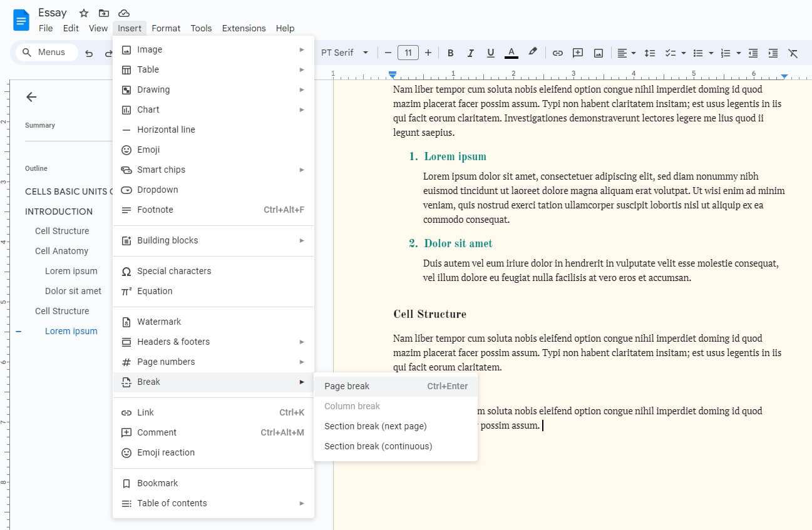Open the checklist options dropdown arrow
The image size is (812, 530).
click(684, 53)
